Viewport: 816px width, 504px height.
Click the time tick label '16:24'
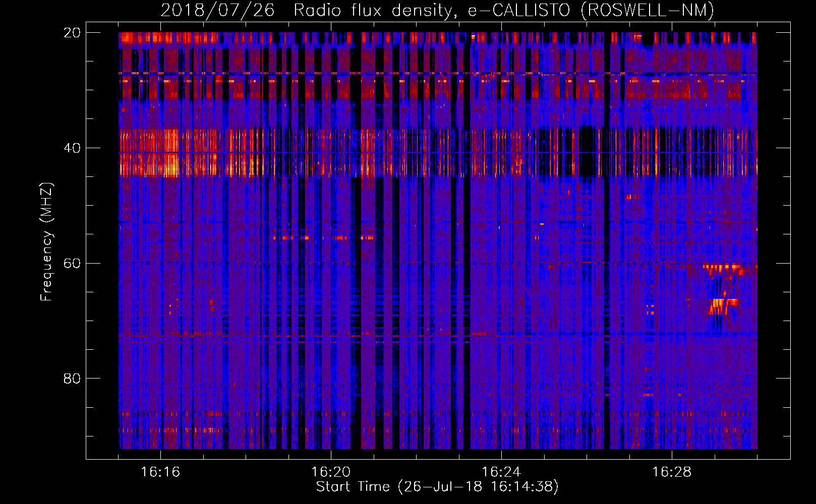click(501, 472)
